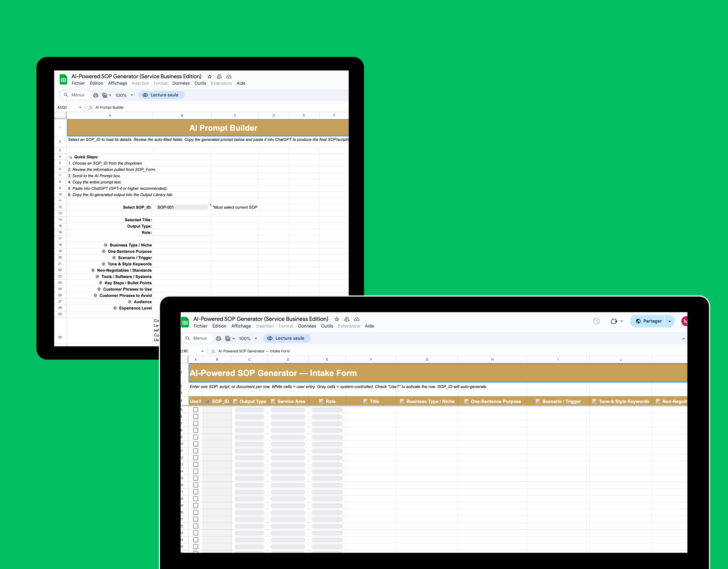Click the Google Sheets logo in Prompt Builder window
This screenshot has height=569, width=728.
click(63, 79)
